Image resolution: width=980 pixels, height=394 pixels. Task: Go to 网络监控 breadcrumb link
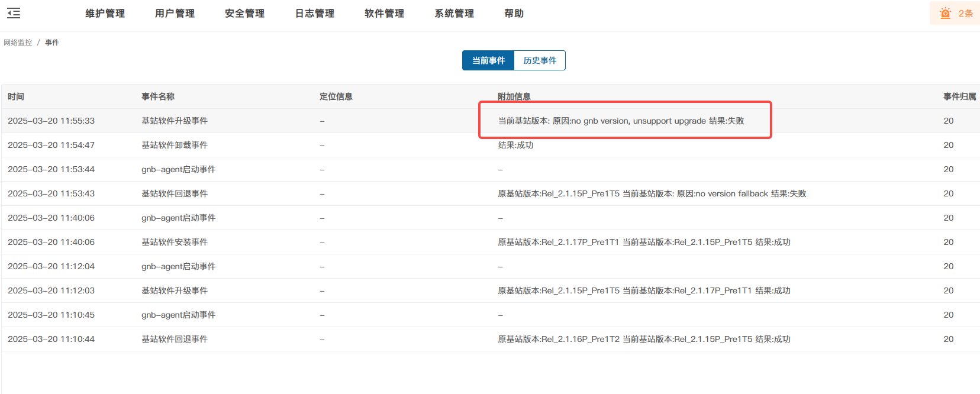(18, 43)
